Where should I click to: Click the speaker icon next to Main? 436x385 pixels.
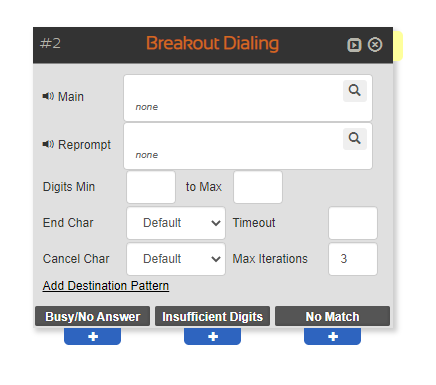point(48,96)
